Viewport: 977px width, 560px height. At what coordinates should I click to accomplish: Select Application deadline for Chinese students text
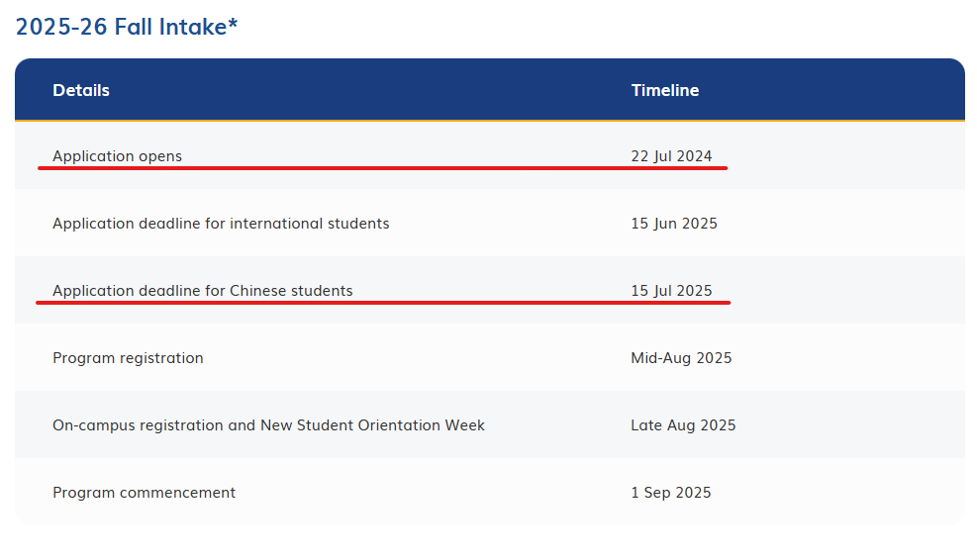pos(203,290)
